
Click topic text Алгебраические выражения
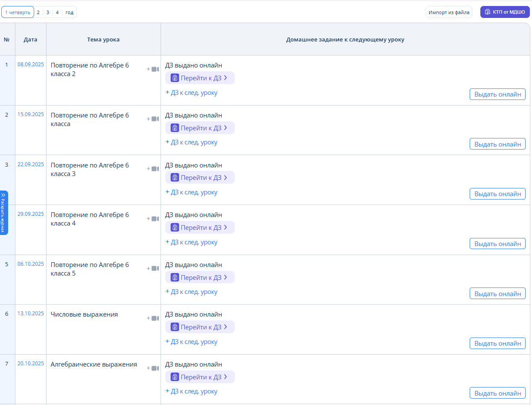click(x=94, y=364)
